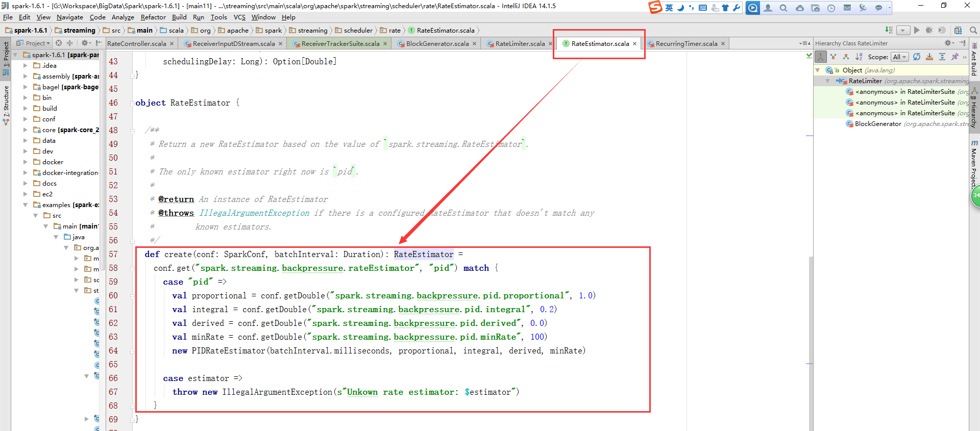Open the run configuration dropdown
Screen dimensions: 980x431
[x=903, y=30]
